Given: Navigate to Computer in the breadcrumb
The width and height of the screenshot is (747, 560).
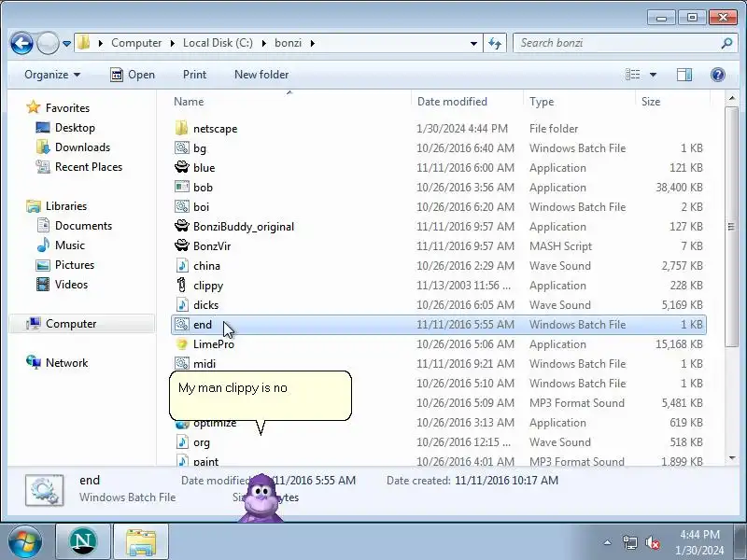Looking at the screenshot, I should (x=136, y=43).
